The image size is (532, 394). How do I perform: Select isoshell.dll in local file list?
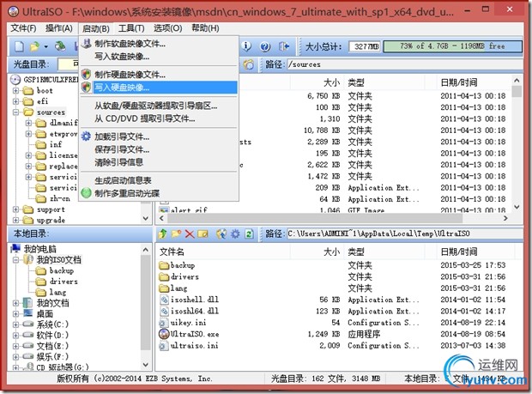195,300
